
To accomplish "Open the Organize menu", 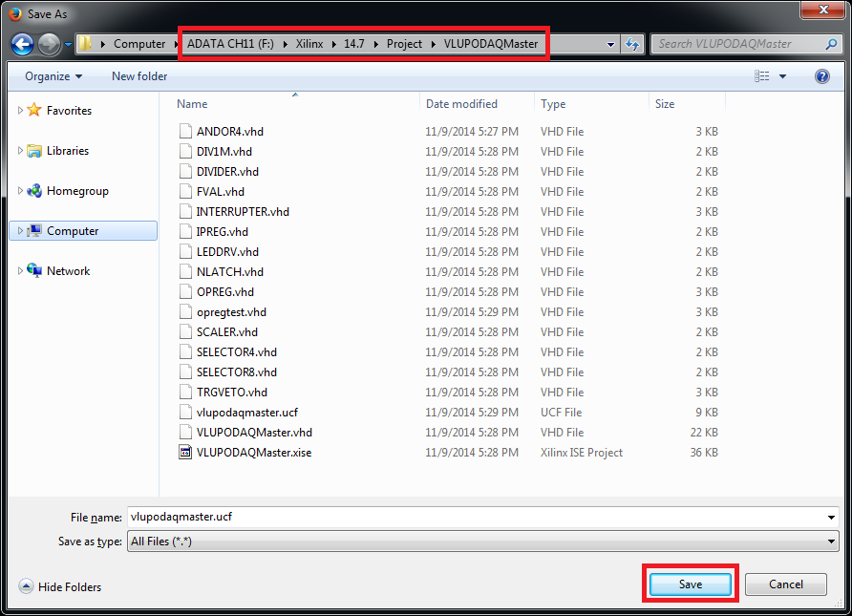I will click(x=53, y=76).
